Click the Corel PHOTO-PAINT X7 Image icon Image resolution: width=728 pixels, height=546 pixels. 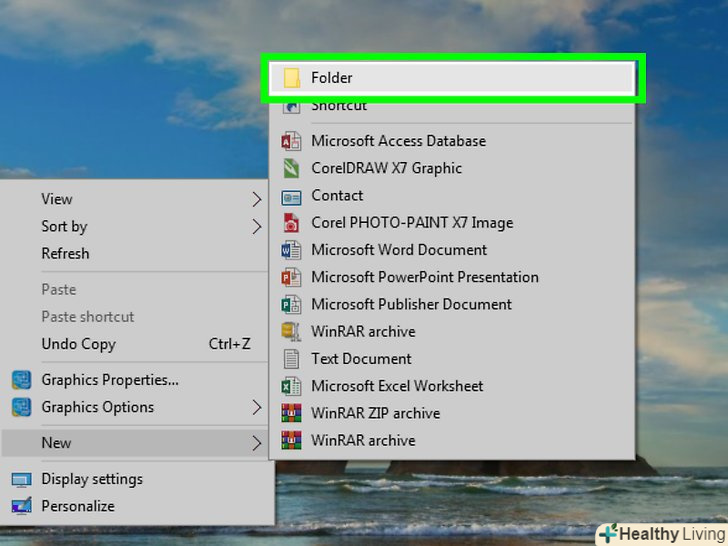click(x=291, y=223)
